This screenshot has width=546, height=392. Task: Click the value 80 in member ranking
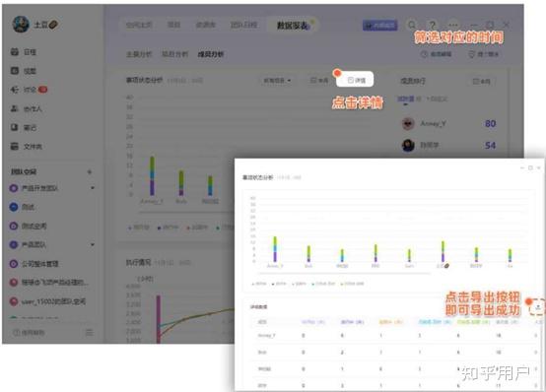(490, 123)
